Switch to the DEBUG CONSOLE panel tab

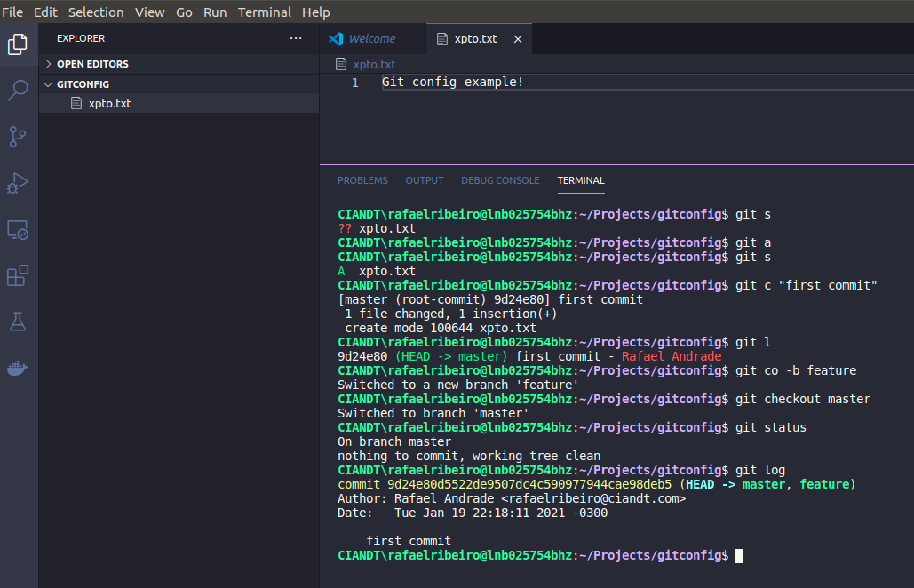point(499,180)
